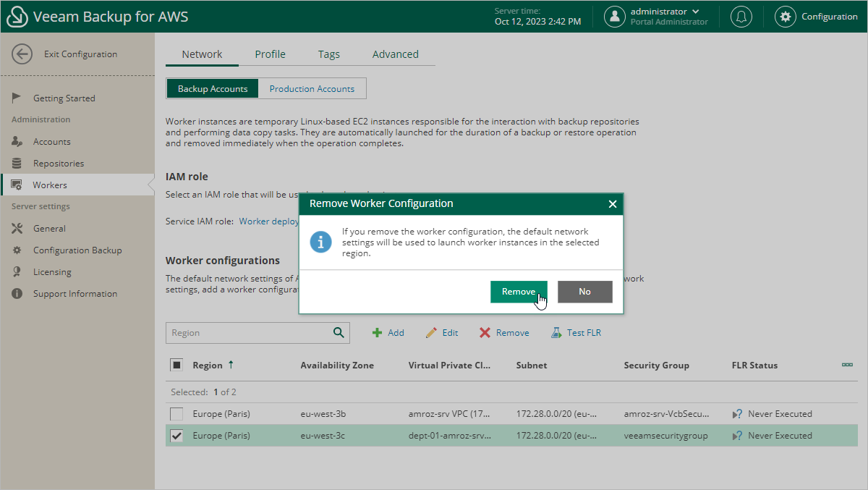
Task: Click the Repositories database icon
Action: click(x=17, y=164)
